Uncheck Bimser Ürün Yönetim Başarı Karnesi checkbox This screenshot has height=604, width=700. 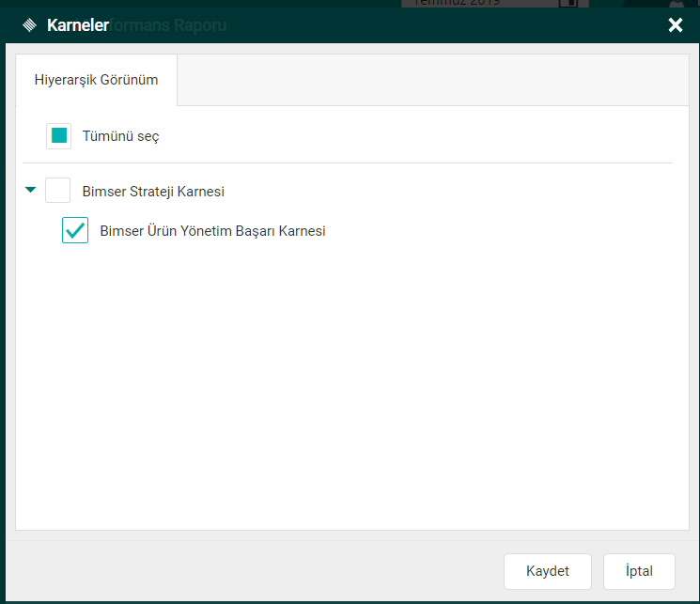click(x=75, y=230)
